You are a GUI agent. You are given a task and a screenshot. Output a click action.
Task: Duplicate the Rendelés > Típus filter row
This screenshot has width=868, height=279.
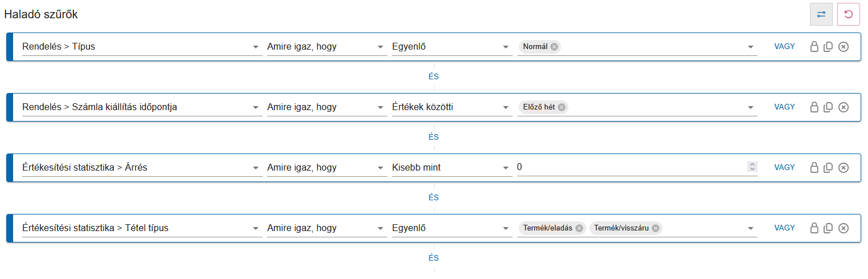pyautogui.click(x=829, y=47)
